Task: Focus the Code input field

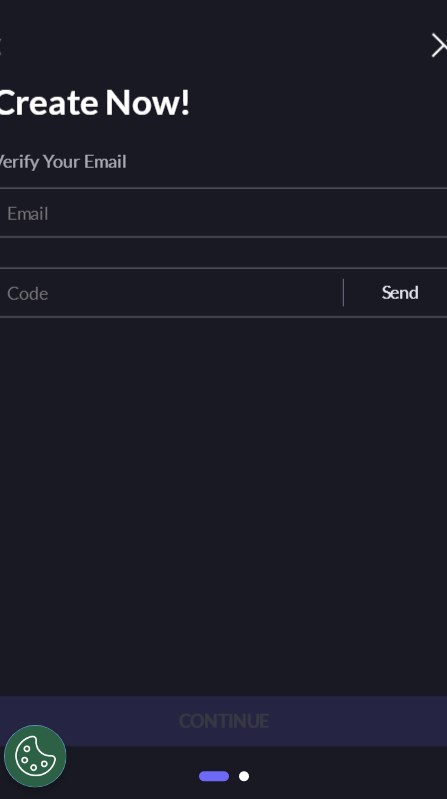Action: coord(171,293)
